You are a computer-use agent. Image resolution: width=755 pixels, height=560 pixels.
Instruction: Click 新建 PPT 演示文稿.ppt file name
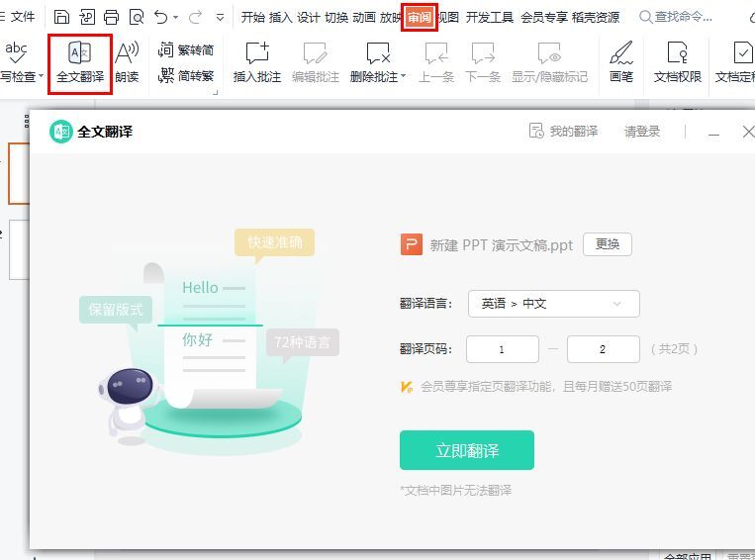pyautogui.click(x=502, y=245)
